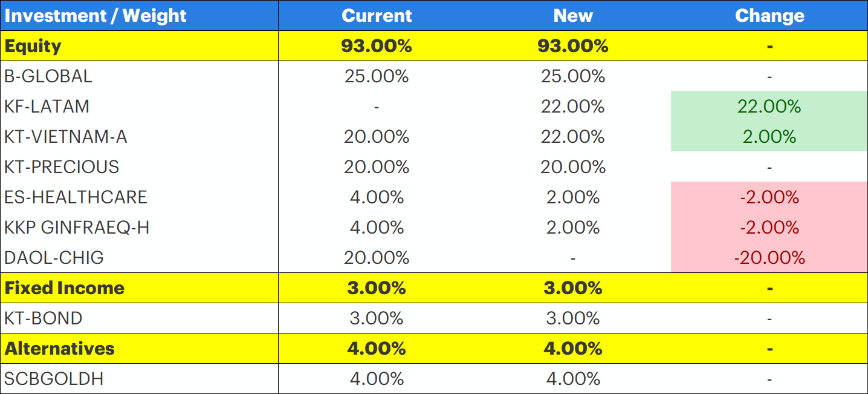868x394 pixels.
Task: Select the Current column header
Action: point(377,16)
